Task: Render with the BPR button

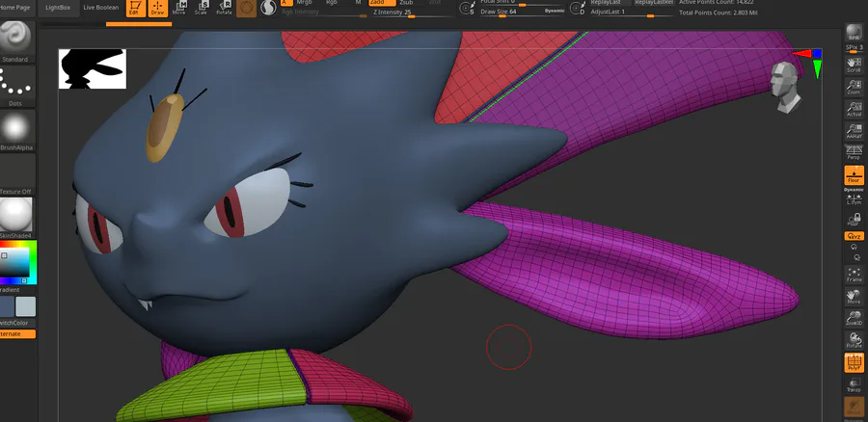Action: (854, 33)
